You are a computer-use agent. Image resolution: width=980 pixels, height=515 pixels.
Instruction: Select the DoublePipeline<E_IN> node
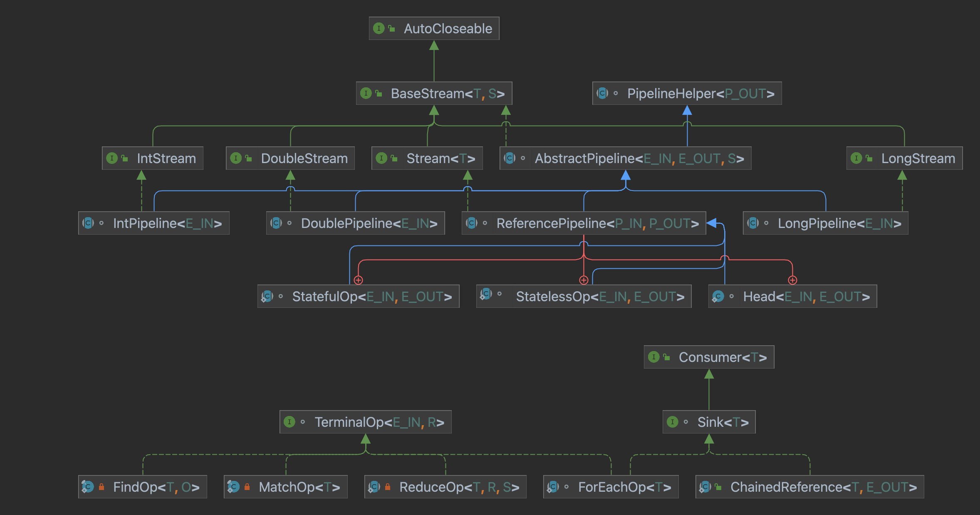[369, 223]
